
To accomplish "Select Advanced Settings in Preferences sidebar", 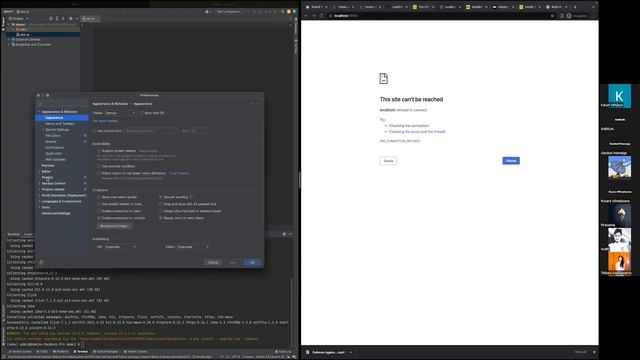I will [x=56, y=213].
